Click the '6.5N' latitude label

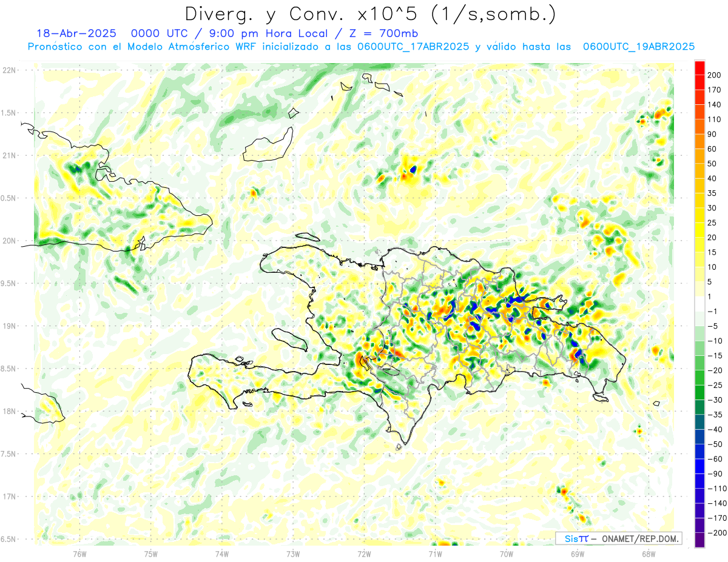click(x=8, y=539)
